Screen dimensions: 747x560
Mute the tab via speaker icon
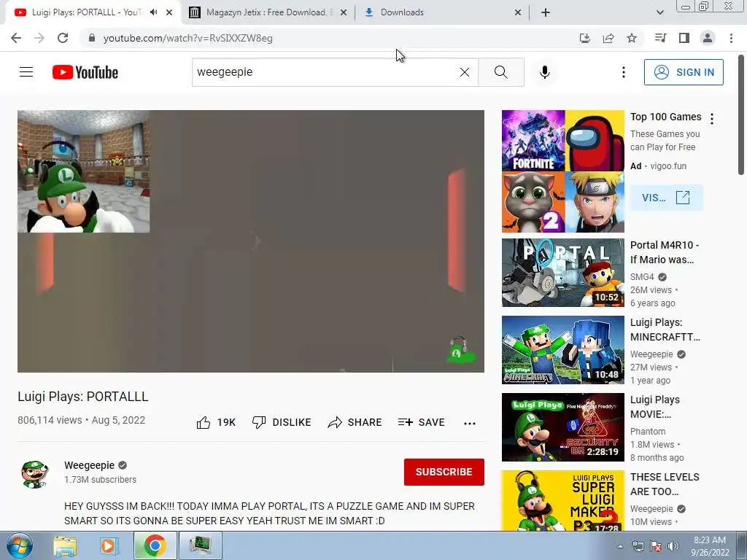(153, 12)
